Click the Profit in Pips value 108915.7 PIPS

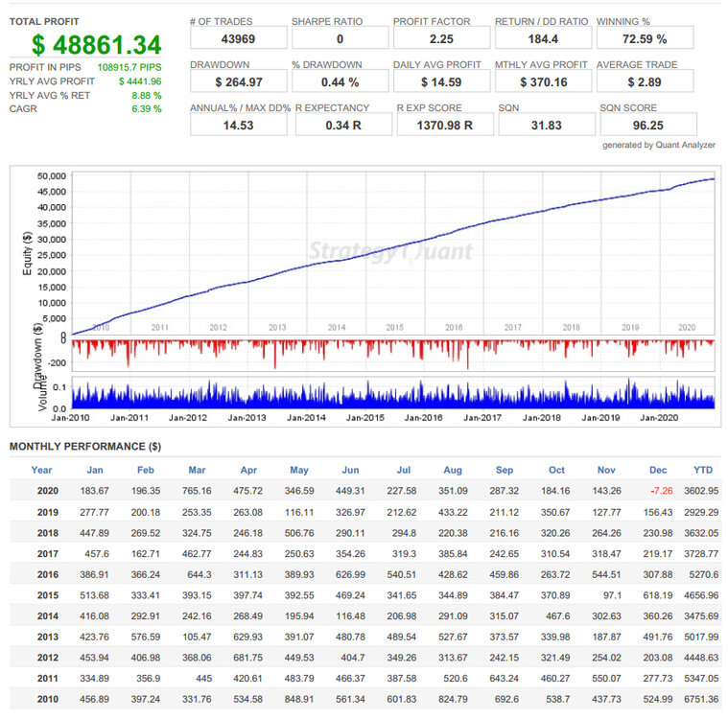pyautogui.click(x=129, y=67)
